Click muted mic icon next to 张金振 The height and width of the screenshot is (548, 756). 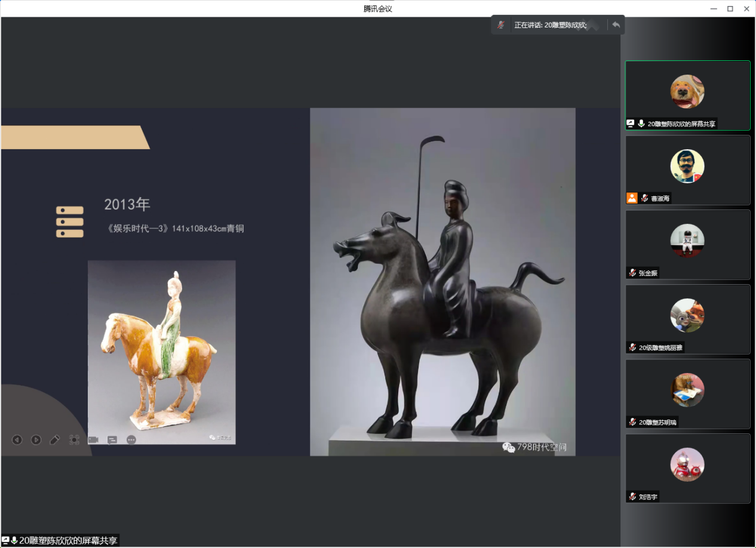632,273
